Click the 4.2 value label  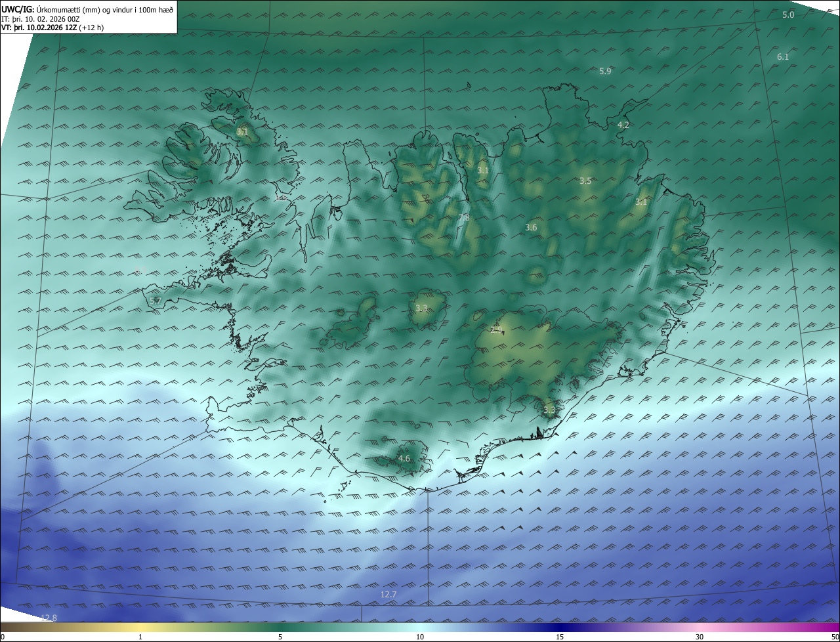[623, 125]
